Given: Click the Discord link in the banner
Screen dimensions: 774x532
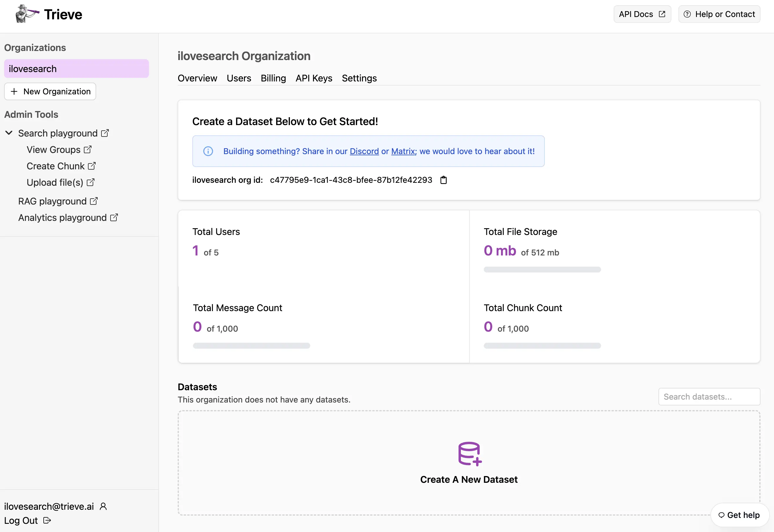Looking at the screenshot, I should pyautogui.click(x=364, y=151).
